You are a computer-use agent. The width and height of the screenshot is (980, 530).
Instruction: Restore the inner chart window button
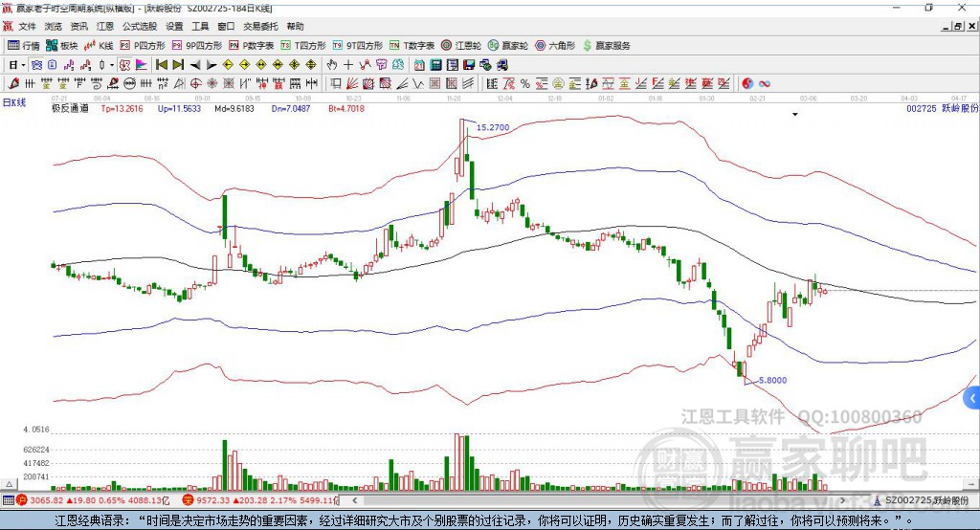tap(958, 26)
